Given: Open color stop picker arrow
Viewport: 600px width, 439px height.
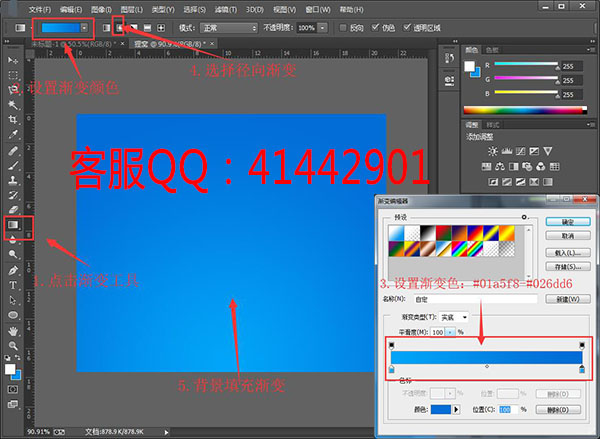Looking at the screenshot, I should click(456, 410).
